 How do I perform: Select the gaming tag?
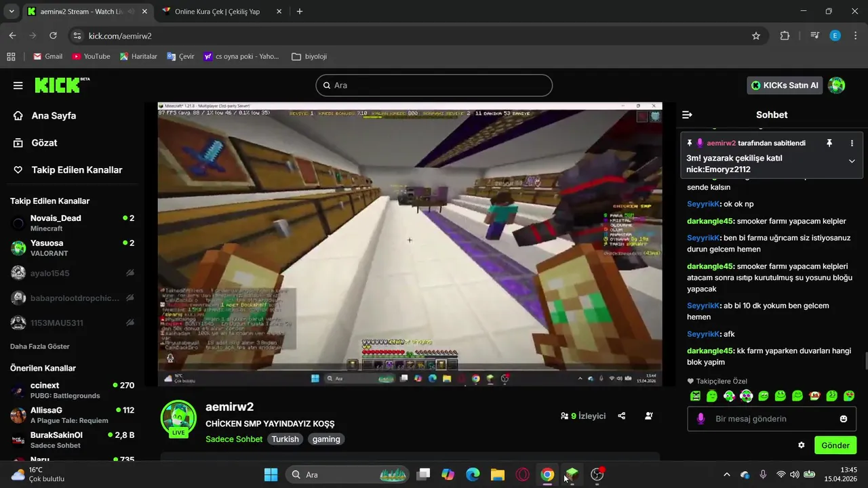326,439
